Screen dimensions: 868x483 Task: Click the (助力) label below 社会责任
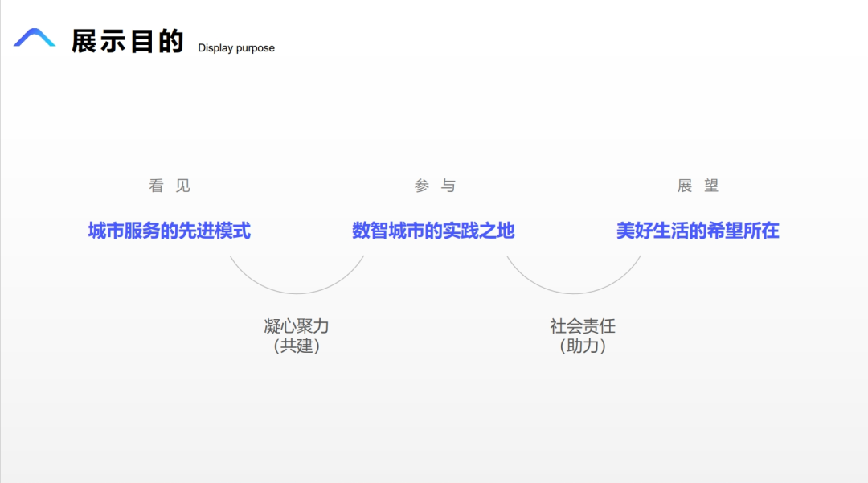point(583,346)
